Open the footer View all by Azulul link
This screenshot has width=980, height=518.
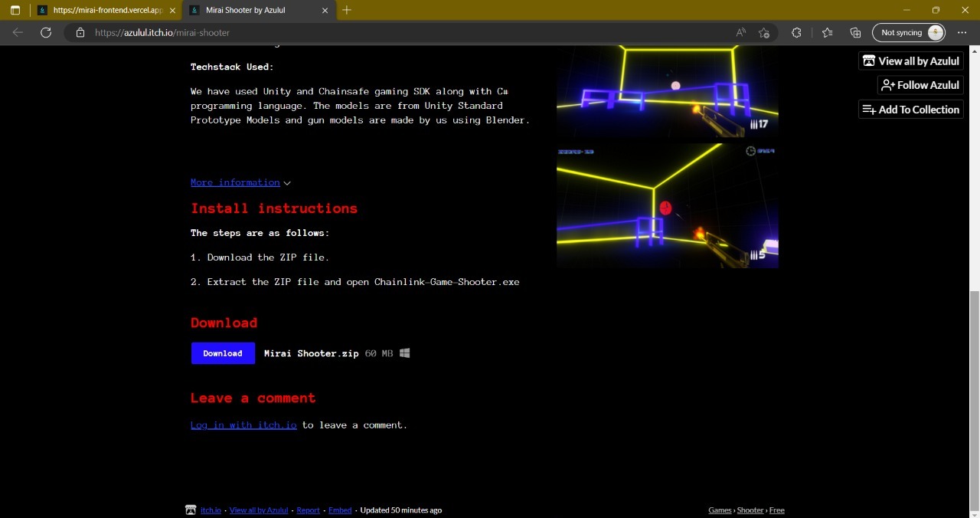259,510
